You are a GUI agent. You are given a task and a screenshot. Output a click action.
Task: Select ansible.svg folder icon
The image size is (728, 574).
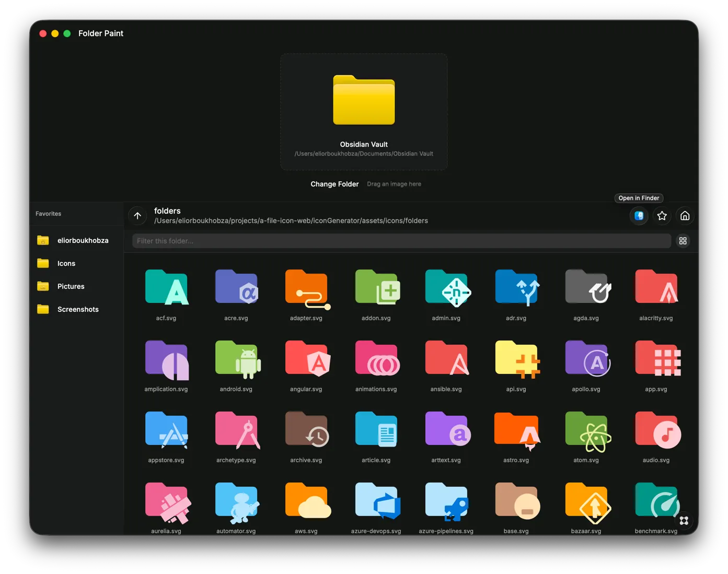[x=446, y=358]
